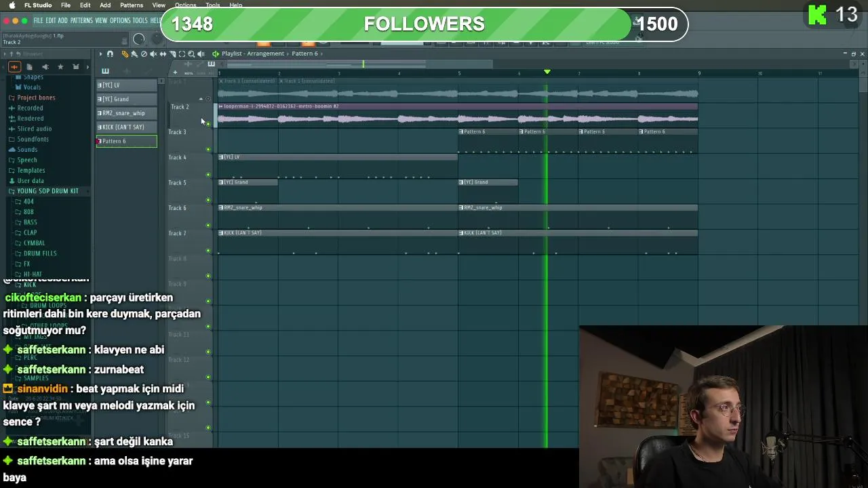Click the circle icon above Track 2 header
The width and height of the screenshot is (868, 488).
coord(208,99)
